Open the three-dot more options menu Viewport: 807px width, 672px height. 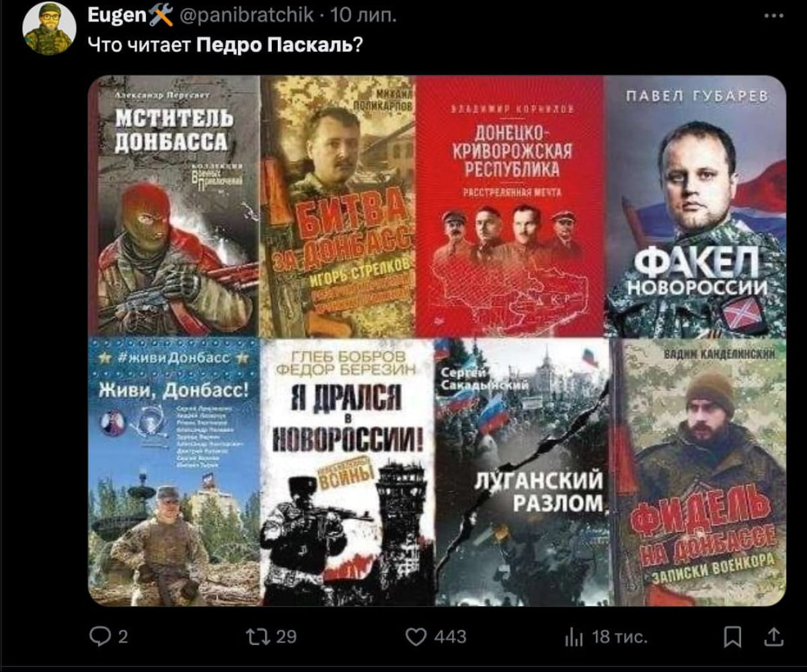pyautogui.click(x=775, y=16)
